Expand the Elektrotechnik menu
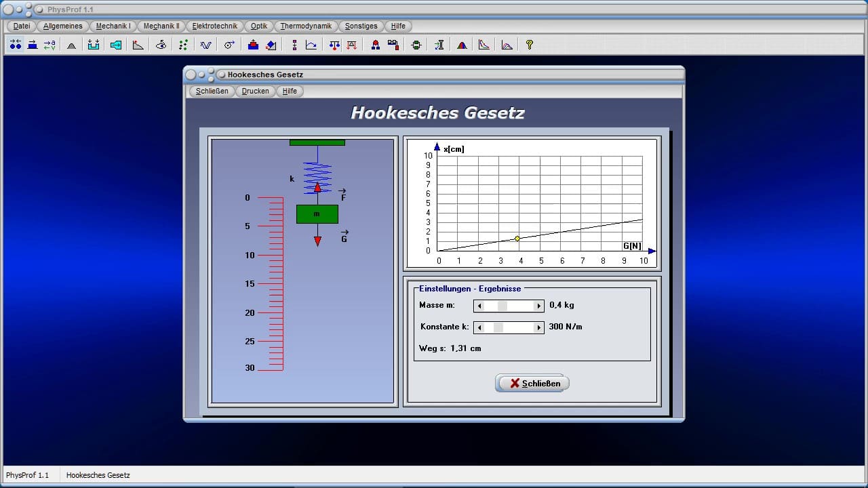 coord(214,26)
